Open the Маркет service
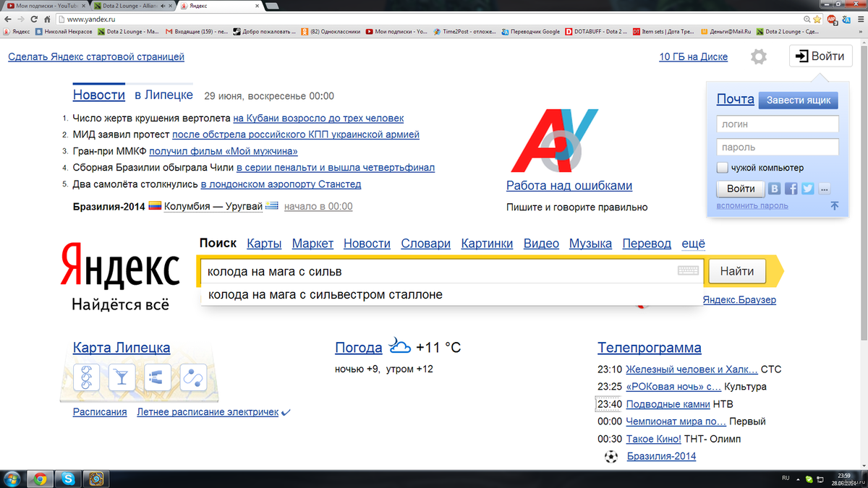Viewport: 868px width, 488px height. coord(312,244)
